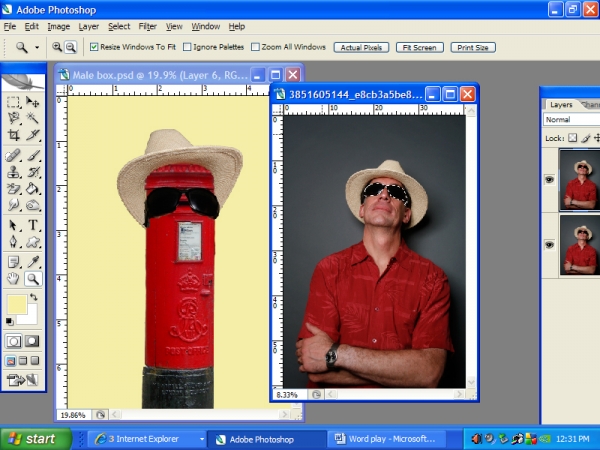Screen dimensions: 600x450
Task: Expand Internet Explorer taskbar group arrow
Action: pyautogui.click(x=202, y=439)
